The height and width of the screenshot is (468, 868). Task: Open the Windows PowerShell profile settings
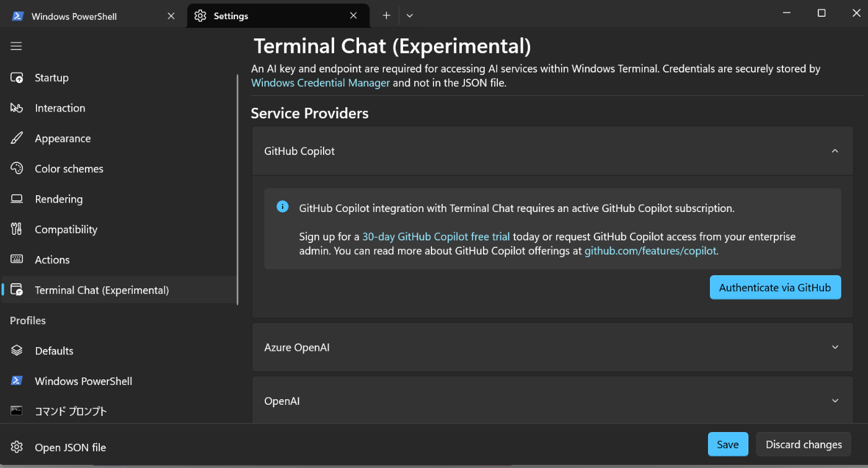click(x=119, y=381)
